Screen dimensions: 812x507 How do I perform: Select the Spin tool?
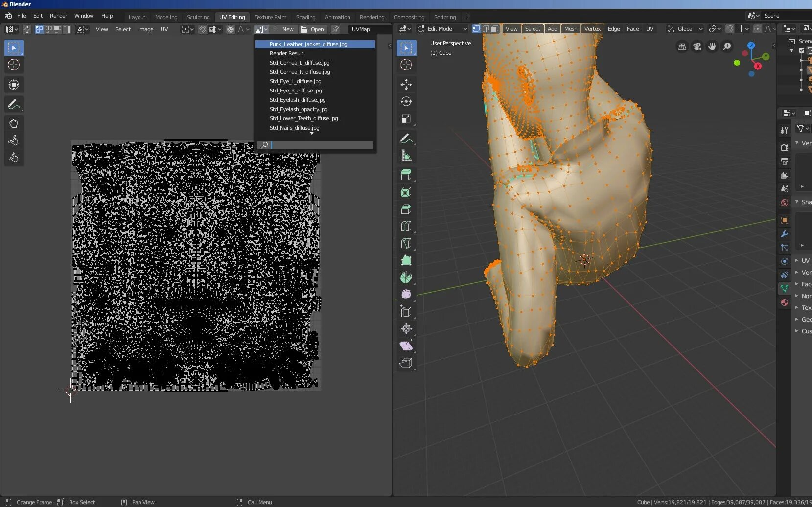point(406,277)
